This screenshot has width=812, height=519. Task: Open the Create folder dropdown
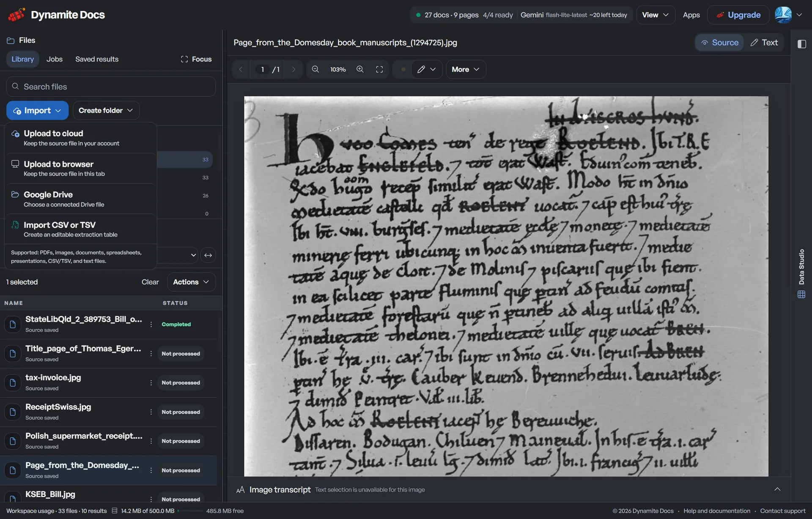click(x=106, y=110)
